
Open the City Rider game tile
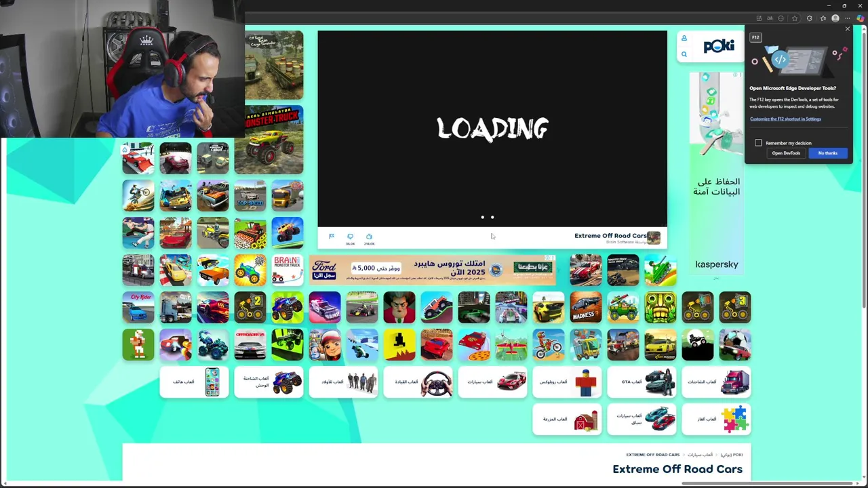tap(138, 307)
